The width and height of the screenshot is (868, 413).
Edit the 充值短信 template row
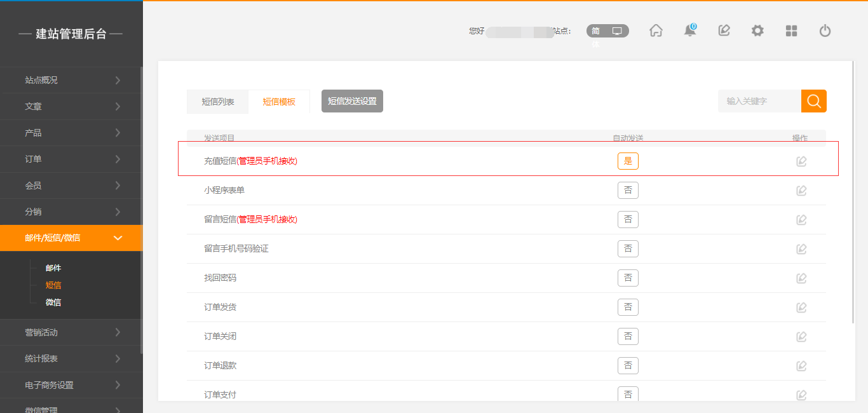tap(801, 161)
